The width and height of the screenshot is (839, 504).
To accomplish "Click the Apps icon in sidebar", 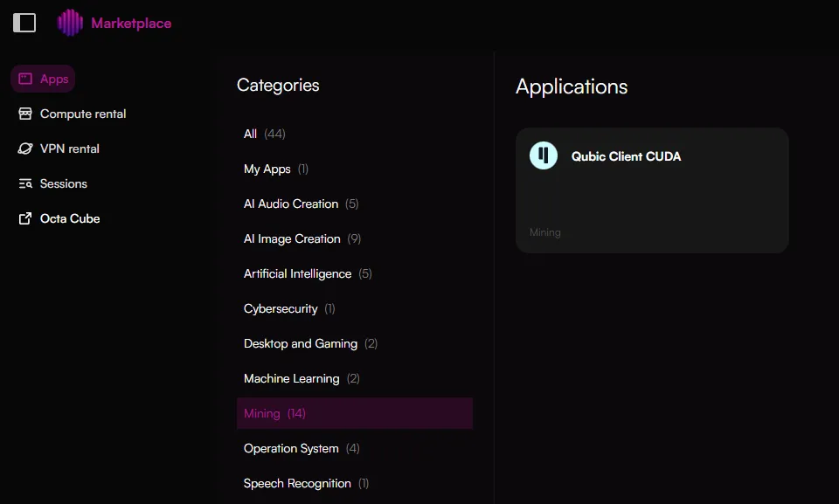I will point(25,79).
